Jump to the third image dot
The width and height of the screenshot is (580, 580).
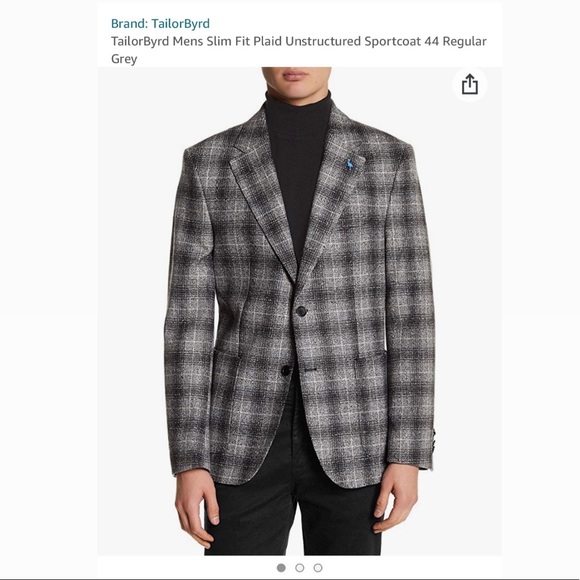click(x=318, y=567)
